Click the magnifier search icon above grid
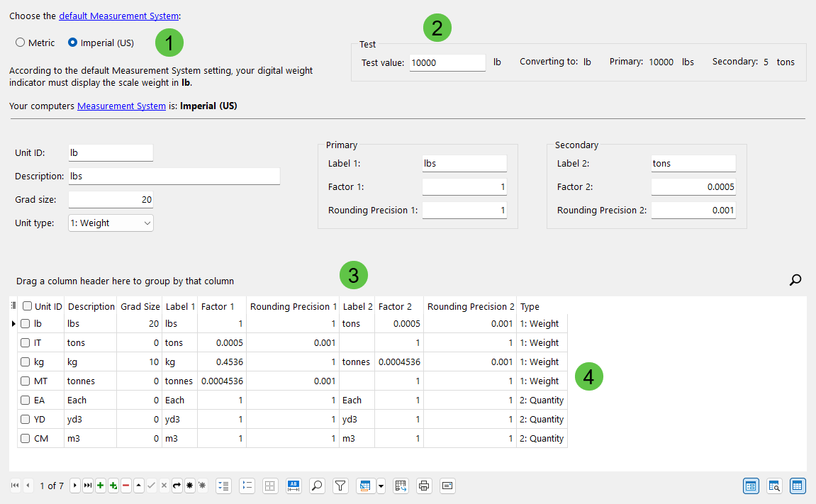 coord(795,280)
